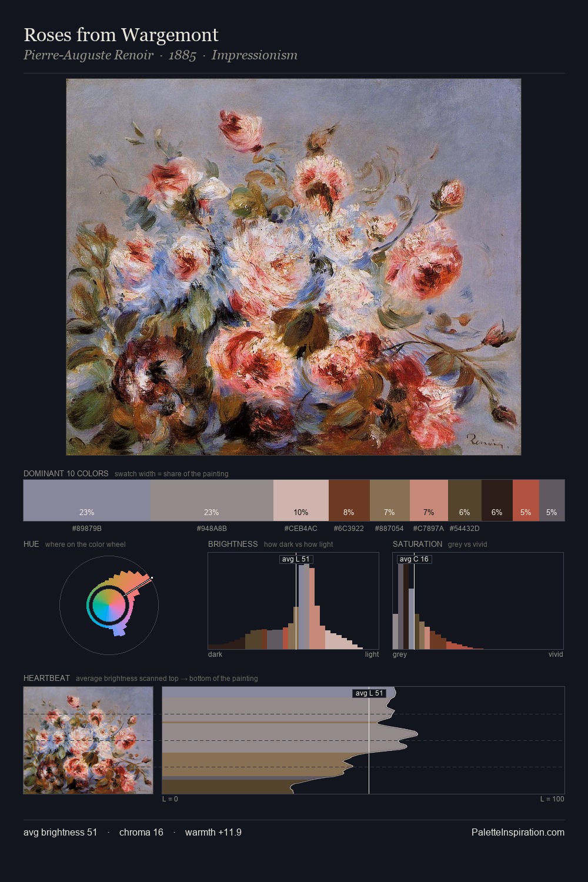
Task: Click the 'HUE' section heading
Action: coord(31,544)
